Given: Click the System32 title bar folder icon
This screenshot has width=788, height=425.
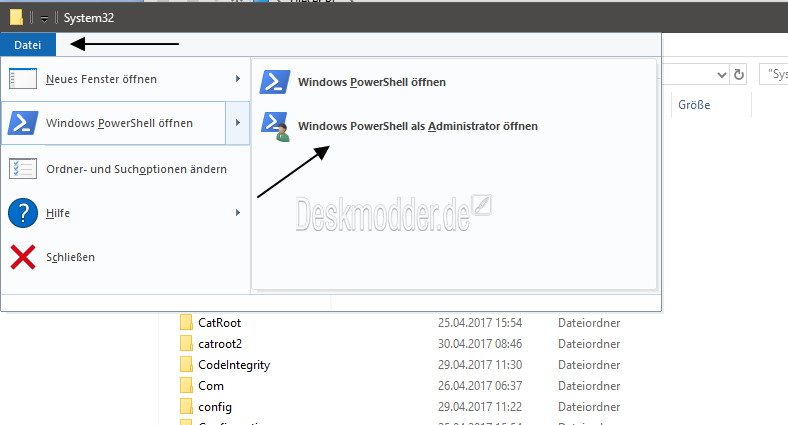Looking at the screenshot, I should [x=16, y=18].
